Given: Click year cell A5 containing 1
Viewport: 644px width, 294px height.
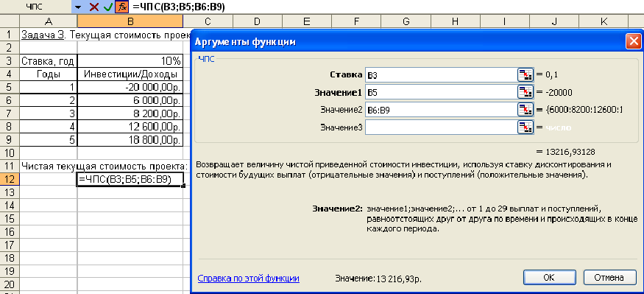Looking at the screenshot, I should coord(49,88).
